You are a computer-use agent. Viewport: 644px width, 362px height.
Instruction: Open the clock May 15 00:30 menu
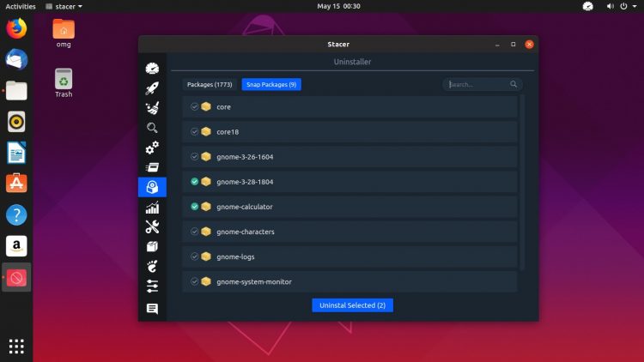coord(338,6)
